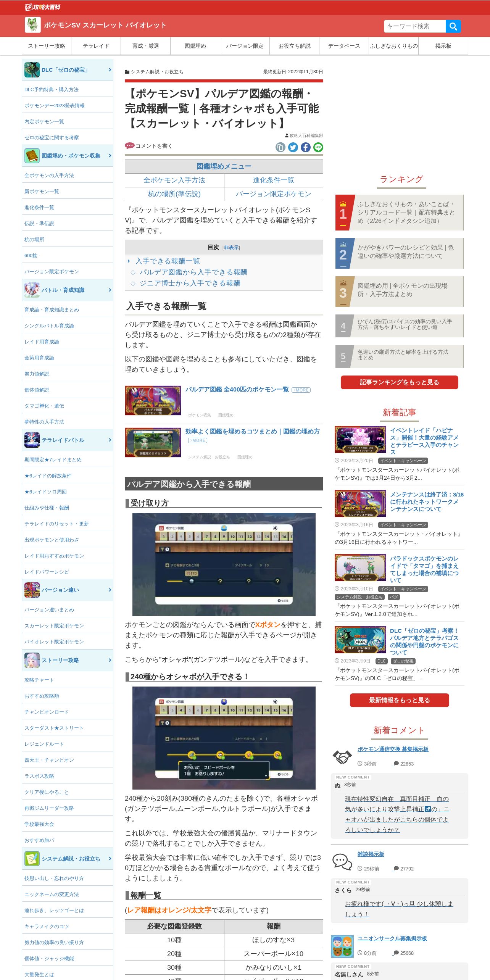Click the テラレイドバトル sidebar icon

click(32, 440)
